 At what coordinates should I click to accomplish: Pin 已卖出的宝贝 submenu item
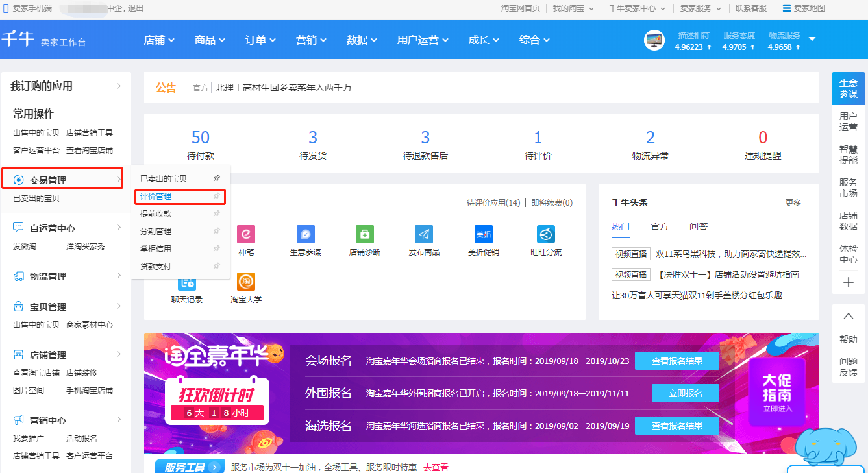(x=217, y=178)
